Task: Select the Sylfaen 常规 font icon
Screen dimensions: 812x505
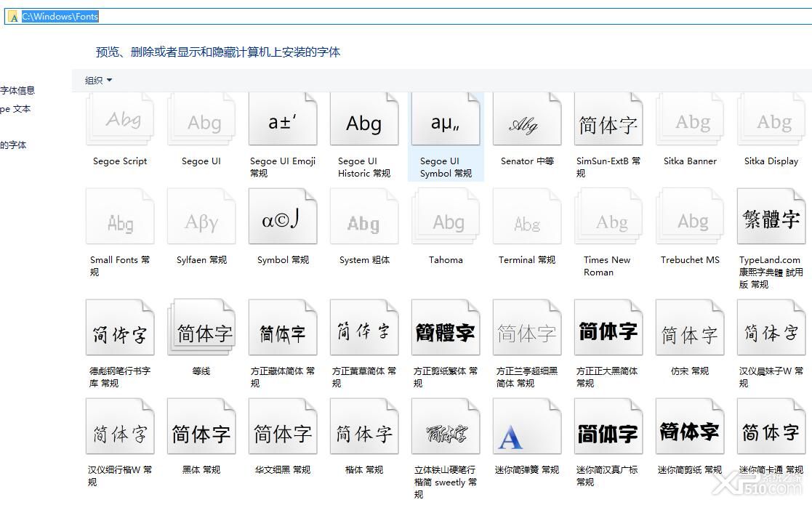Action: (x=201, y=216)
